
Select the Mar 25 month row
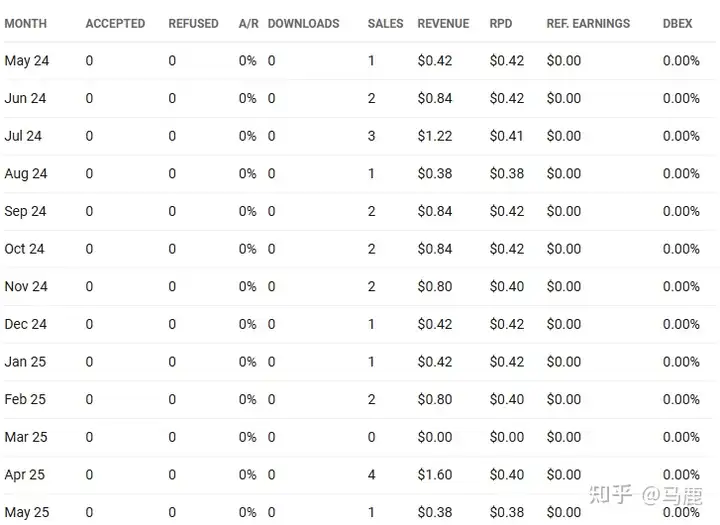(x=360, y=437)
